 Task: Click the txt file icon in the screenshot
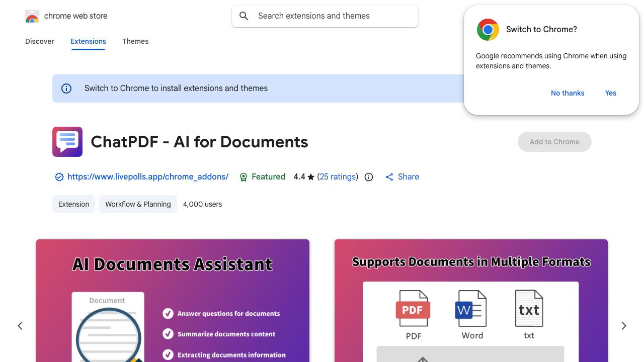coord(529,309)
